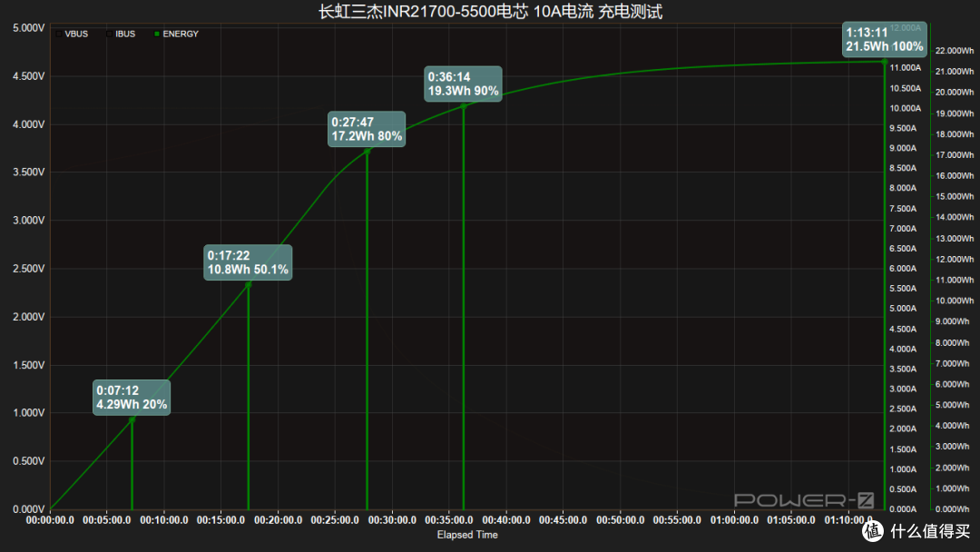
Task: Click the 01:00:00.0 time axis tick
Action: point(734,520)
